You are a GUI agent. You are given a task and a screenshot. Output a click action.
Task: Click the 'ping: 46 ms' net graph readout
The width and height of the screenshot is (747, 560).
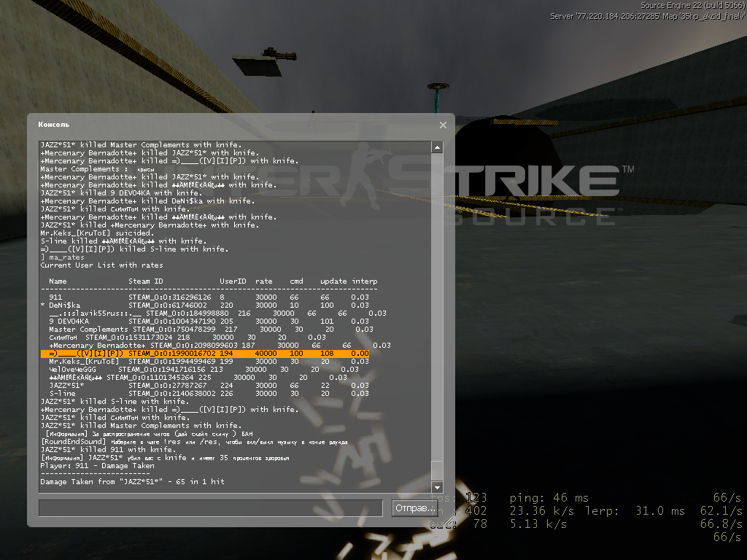(549, 498)
